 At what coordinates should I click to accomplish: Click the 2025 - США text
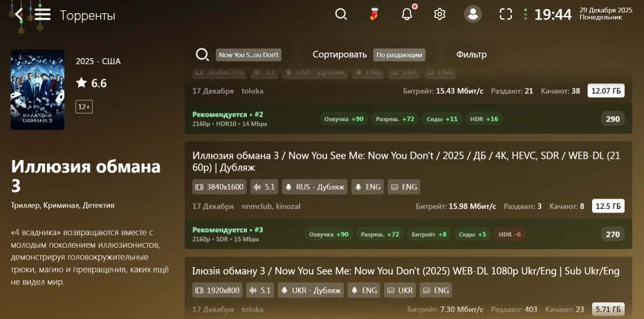[98, 62]
